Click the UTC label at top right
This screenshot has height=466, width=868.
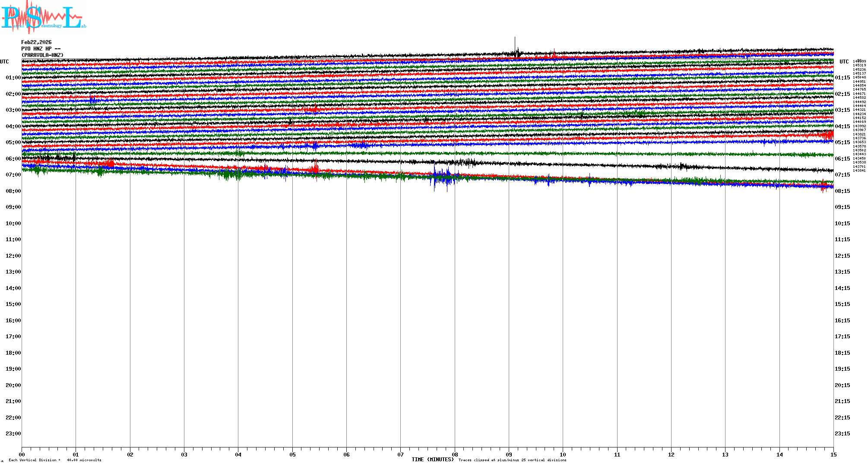844,62
